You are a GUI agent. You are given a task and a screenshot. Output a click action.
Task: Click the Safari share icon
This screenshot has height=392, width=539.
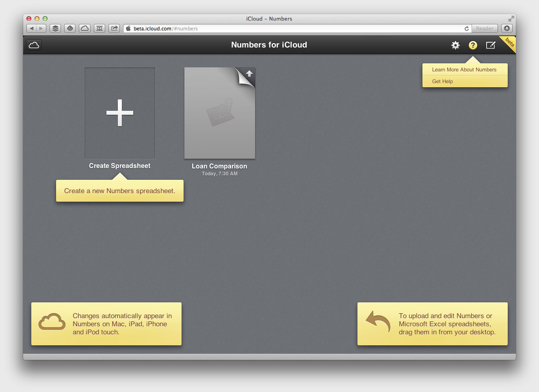[114, 28]
